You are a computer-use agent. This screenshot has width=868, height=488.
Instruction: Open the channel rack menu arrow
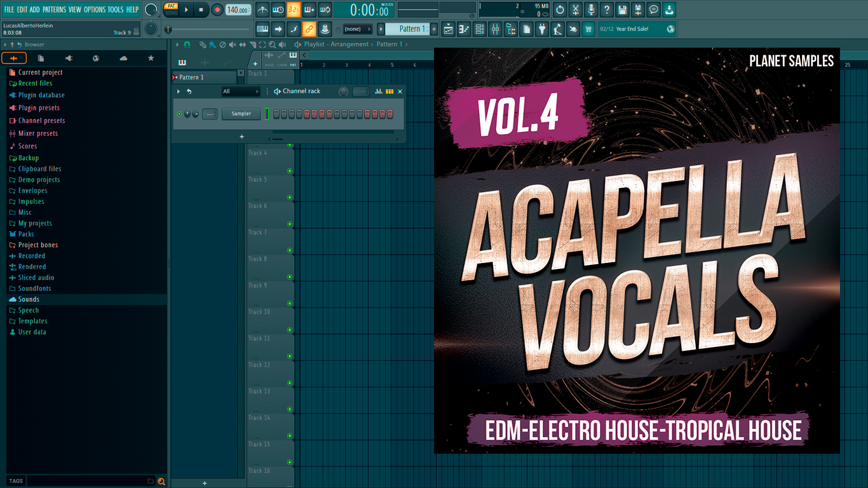pos(179,91)
